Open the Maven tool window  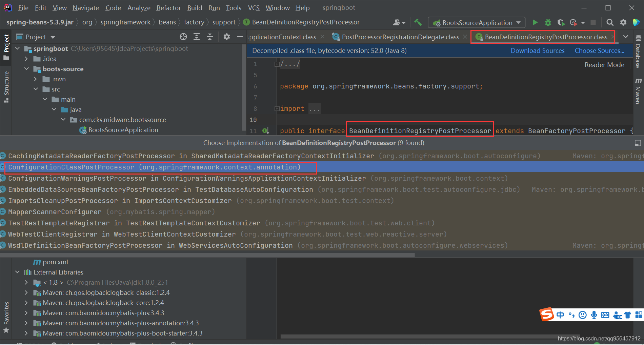pos(638,91)
